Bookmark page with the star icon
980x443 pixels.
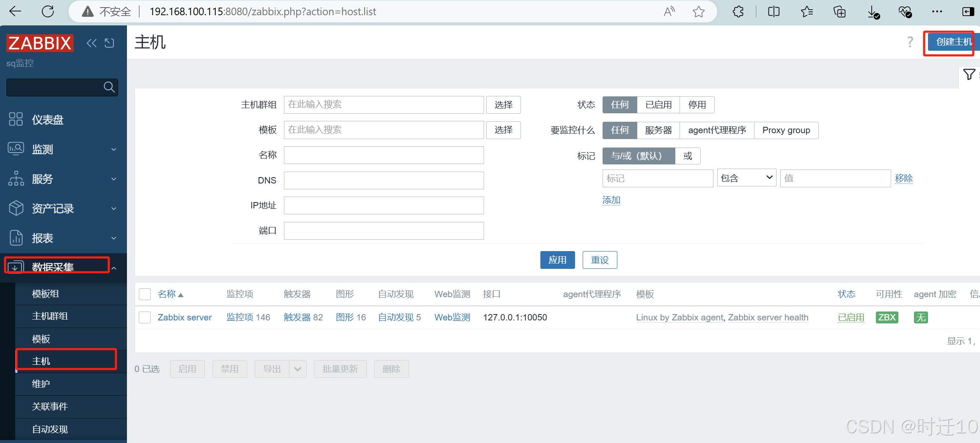coord(699,11)
